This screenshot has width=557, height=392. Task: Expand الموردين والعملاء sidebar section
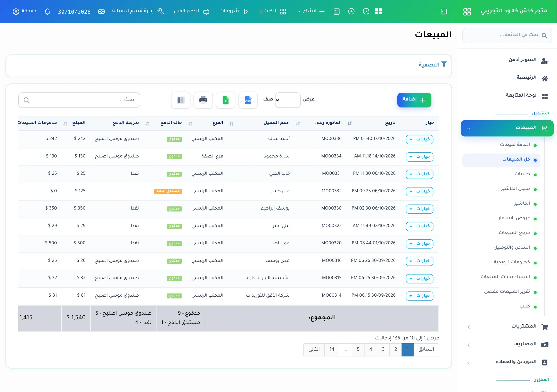[x=507, y=362]
